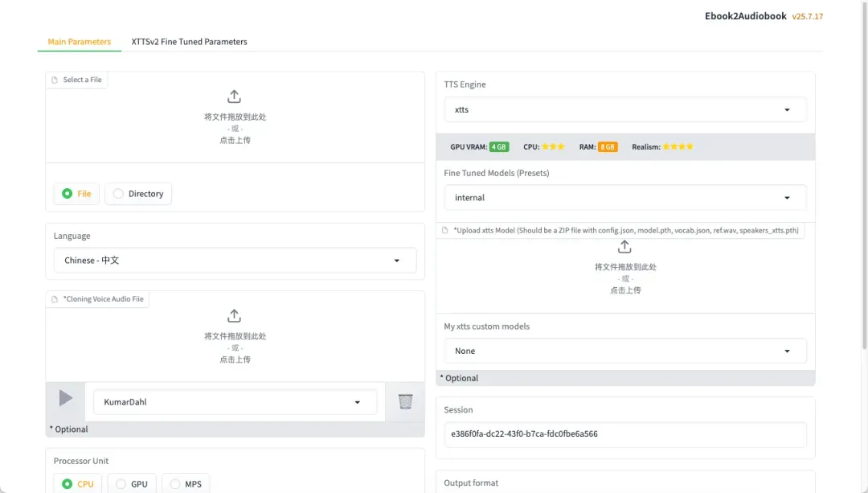Click file icon beside Cloning Voice Audio label

pos(55,299)
